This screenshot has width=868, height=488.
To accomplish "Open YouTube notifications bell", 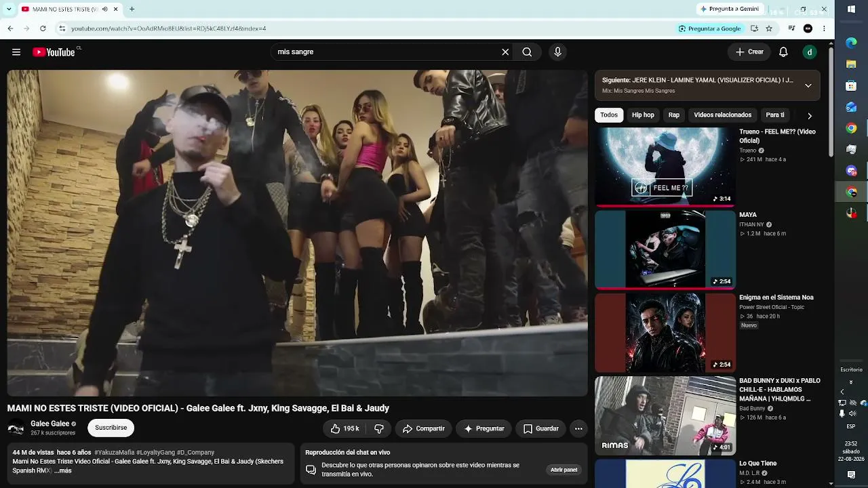I will [783, 52].
